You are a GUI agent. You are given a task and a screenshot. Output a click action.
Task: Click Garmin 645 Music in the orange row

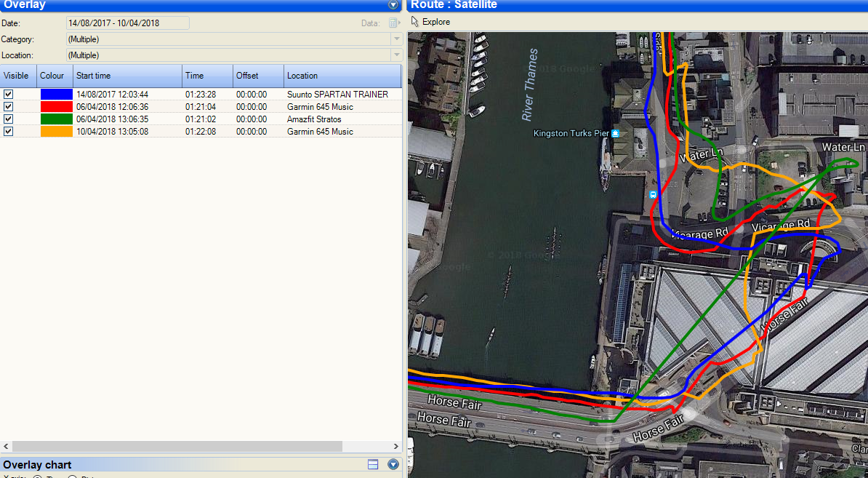320,132
